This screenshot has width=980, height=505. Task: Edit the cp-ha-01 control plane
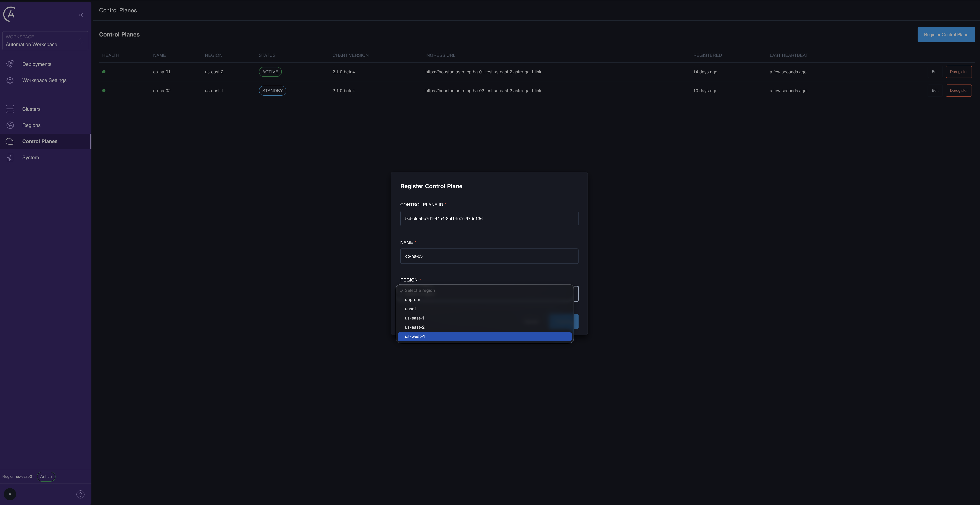935,72
